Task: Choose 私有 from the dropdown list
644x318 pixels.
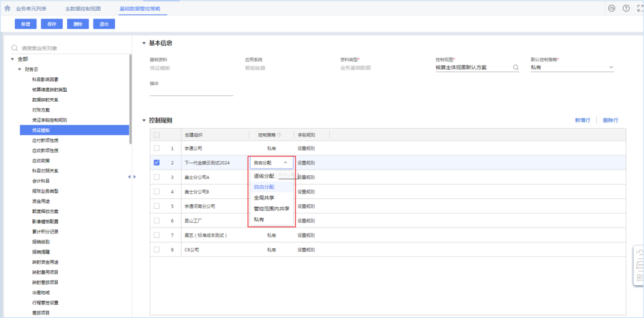Action: 271,220
